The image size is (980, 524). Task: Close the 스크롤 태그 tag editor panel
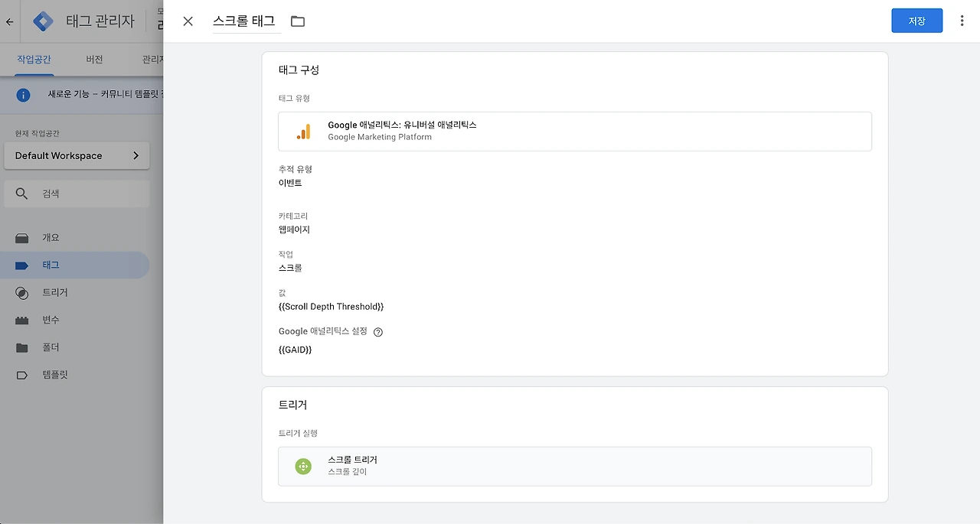point(188,21)
